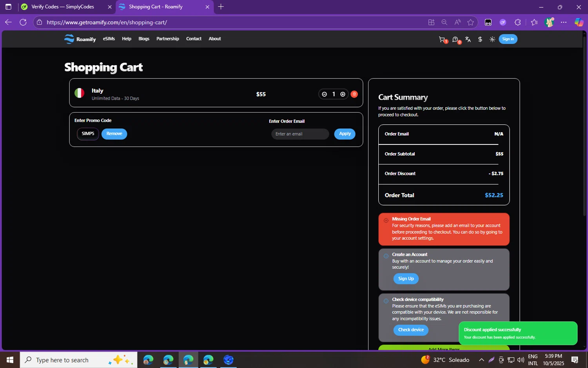Screen dimensions: 588x368
Task: Open the language translation selector
Action: click(x=468, y=39)
